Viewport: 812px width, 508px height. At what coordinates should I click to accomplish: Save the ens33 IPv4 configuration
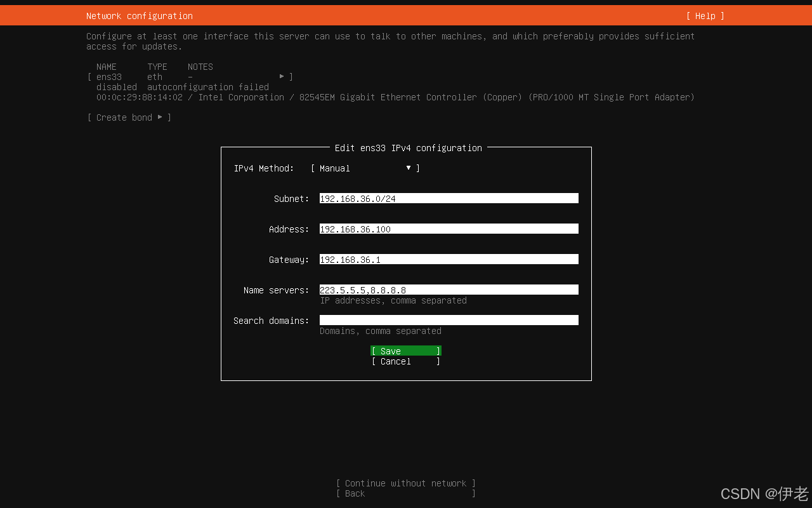[x=405, y=351]
